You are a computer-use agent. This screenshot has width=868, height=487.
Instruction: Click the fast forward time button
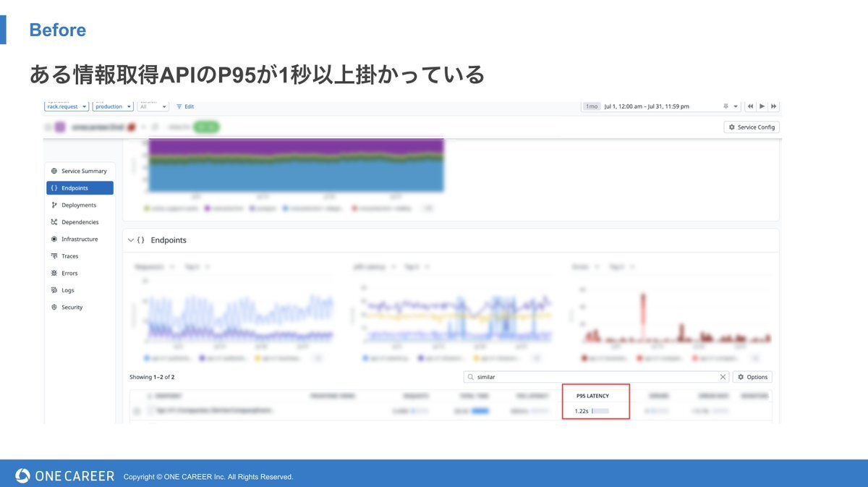774,106
